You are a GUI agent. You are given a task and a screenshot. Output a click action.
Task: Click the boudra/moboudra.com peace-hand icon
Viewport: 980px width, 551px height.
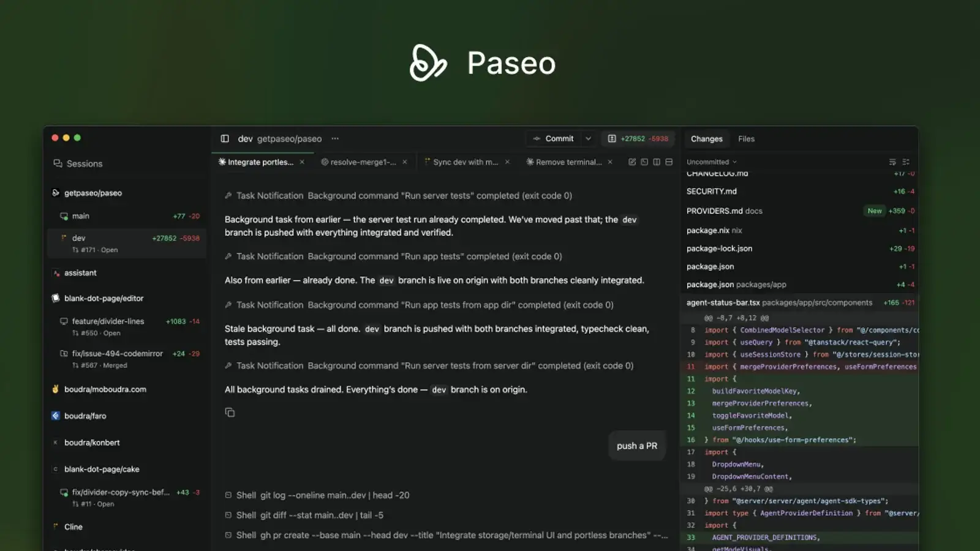[56, 389]
